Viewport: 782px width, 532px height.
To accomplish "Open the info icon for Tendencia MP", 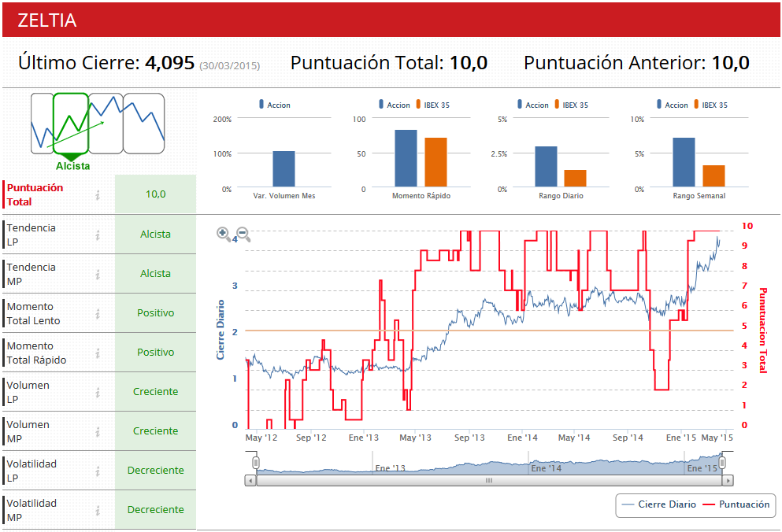I will tap(98, 274).
